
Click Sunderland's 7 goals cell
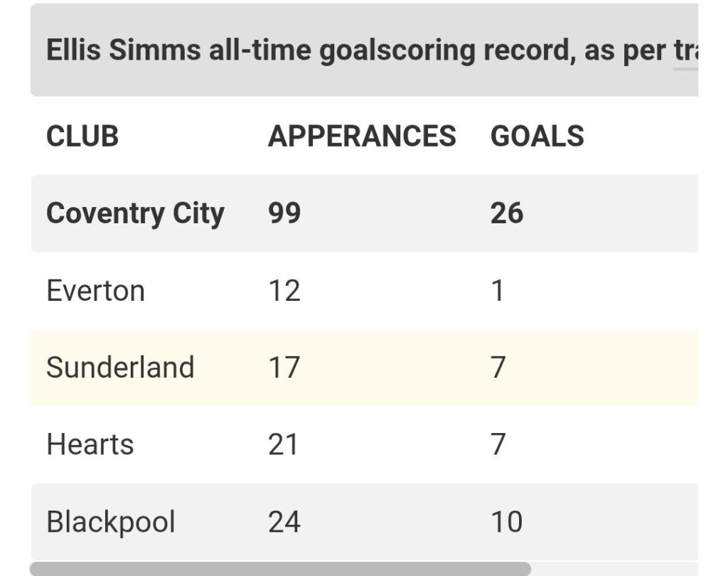point(498,368)
